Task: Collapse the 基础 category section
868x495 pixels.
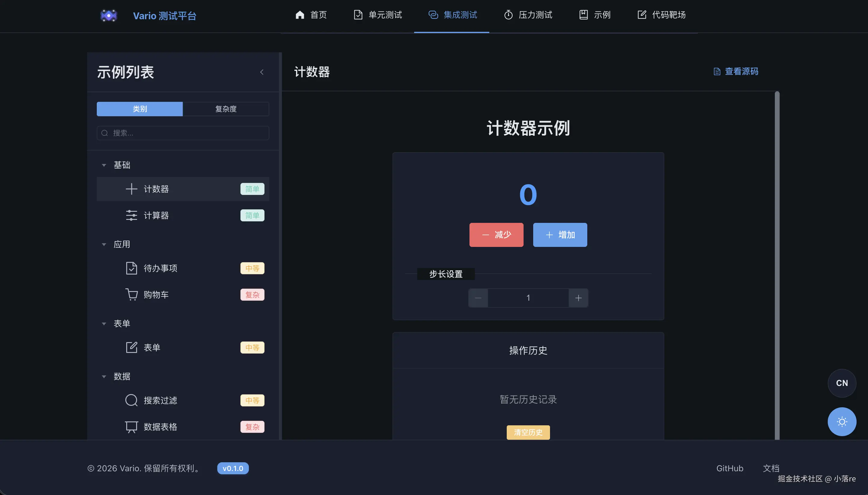Action: coord(104,165)
